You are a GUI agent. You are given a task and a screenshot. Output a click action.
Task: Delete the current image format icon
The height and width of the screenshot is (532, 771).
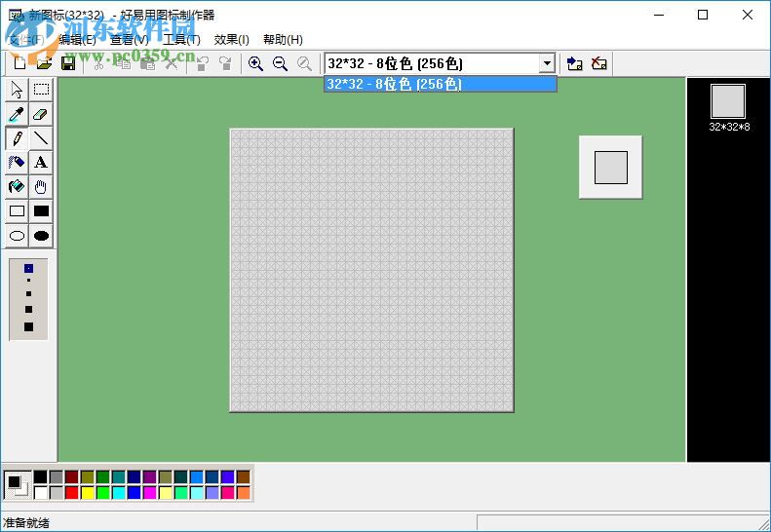[598, 63]
